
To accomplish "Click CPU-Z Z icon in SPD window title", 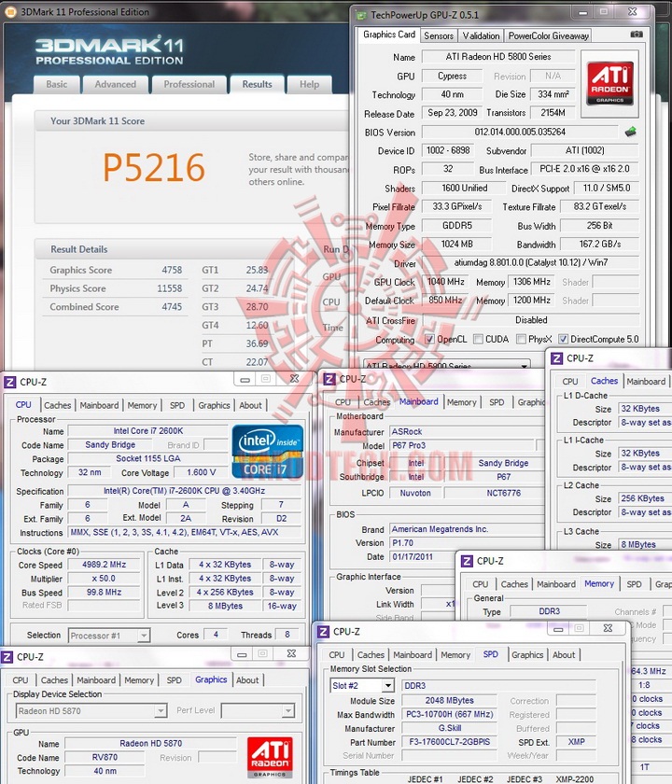I will pos(323,632).
